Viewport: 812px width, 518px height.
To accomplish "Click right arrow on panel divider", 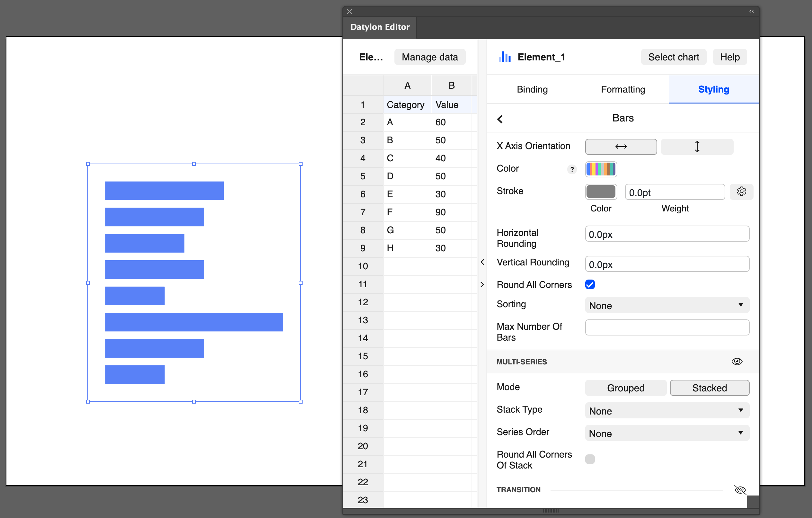I will (x=482, y=284).
